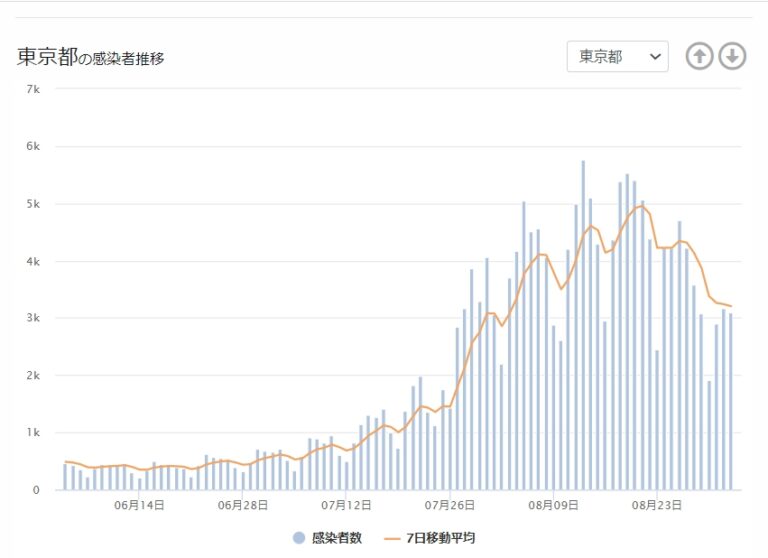Click the circular up arrow icon
The height and width of the screenshot is (558, 768).
699,57
